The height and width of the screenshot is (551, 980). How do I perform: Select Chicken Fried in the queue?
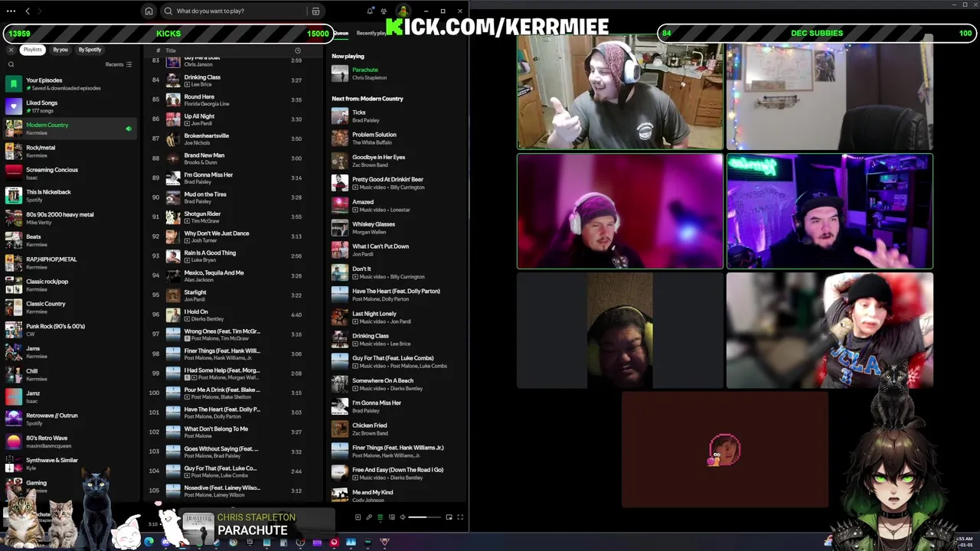[397, 429]
